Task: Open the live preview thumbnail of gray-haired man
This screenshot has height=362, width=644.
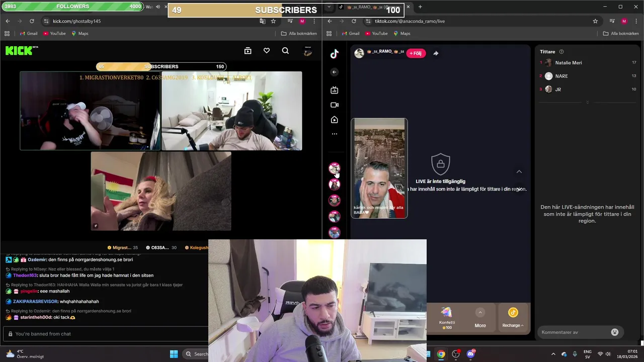Action: pyautogui.click(x=379, y=168)
